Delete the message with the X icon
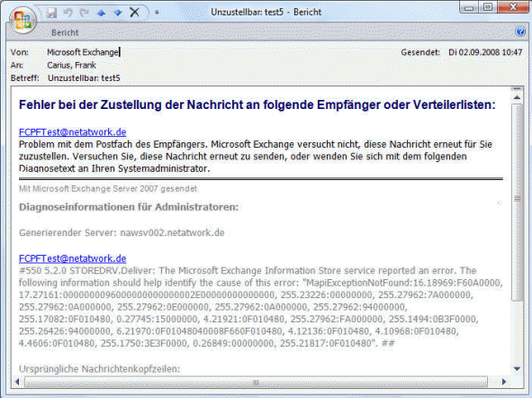 [135, 13]
